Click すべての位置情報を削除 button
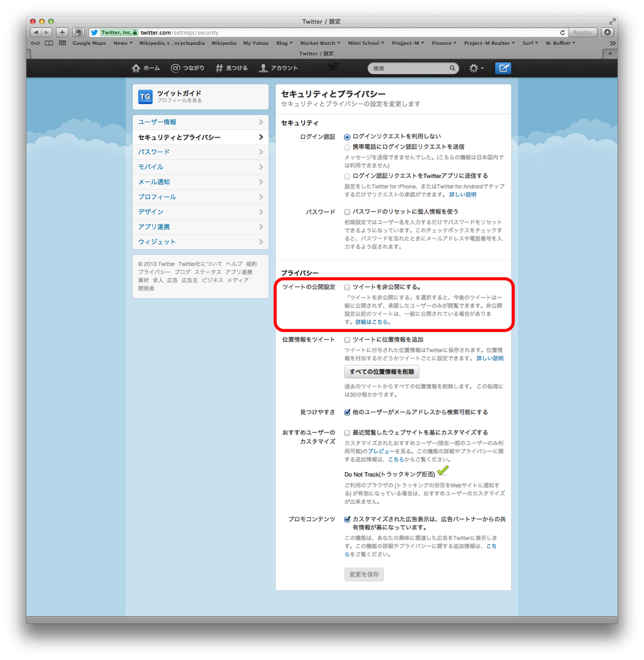This screenshot has width=644, height=660. (x=382, y=372)
